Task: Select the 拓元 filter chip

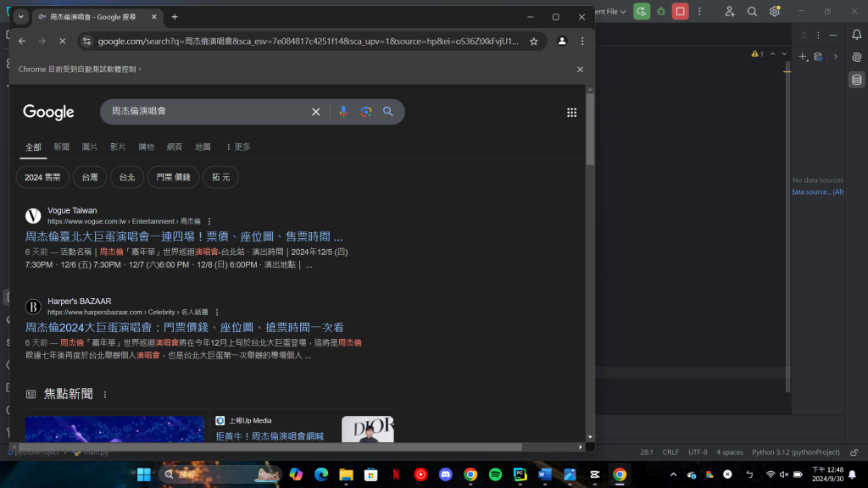Action: click(221, 177)
